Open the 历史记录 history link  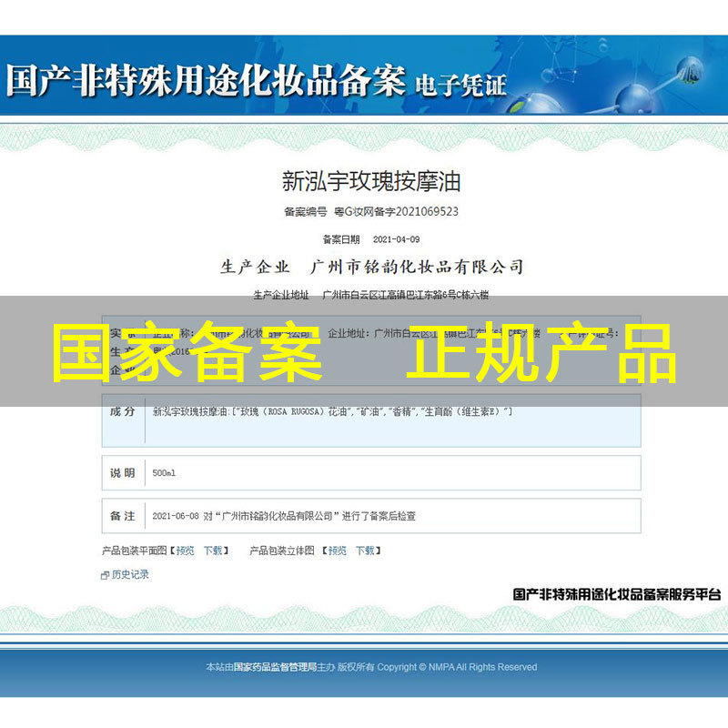coord(130,574)
